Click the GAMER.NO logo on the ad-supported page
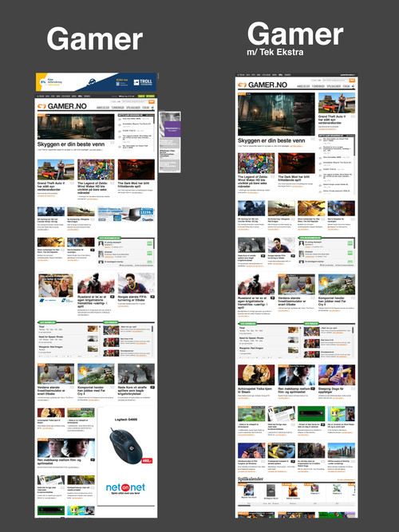 (62, 106)
